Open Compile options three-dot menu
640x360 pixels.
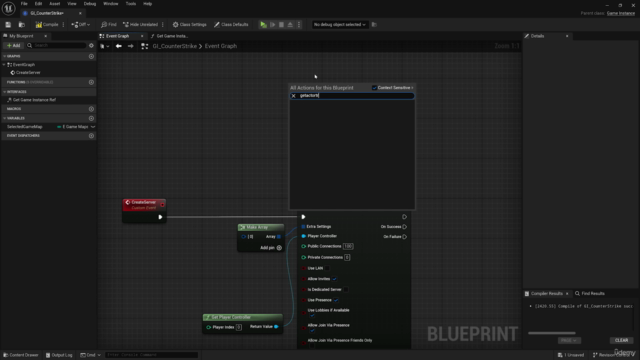click(63, 24)
